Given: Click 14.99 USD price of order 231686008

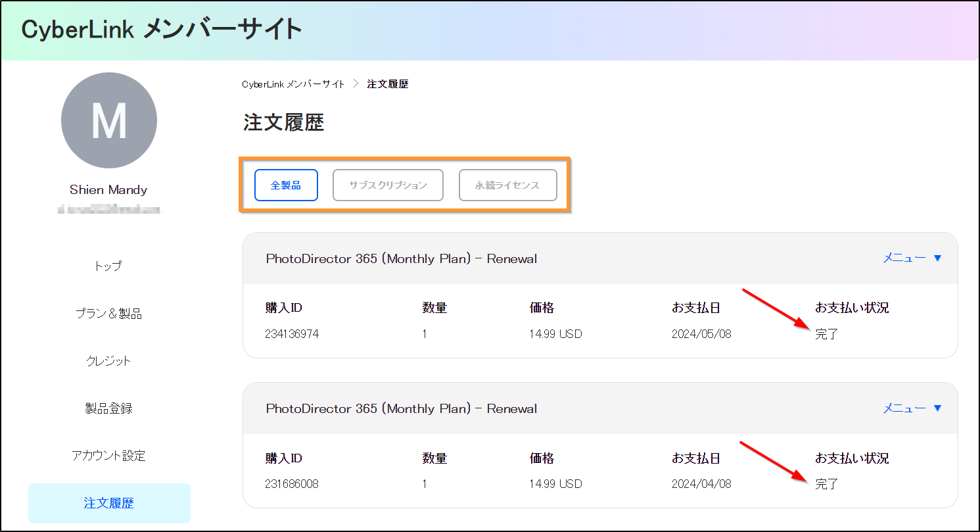Looking at the screenshot, I should tap(555, 484).
